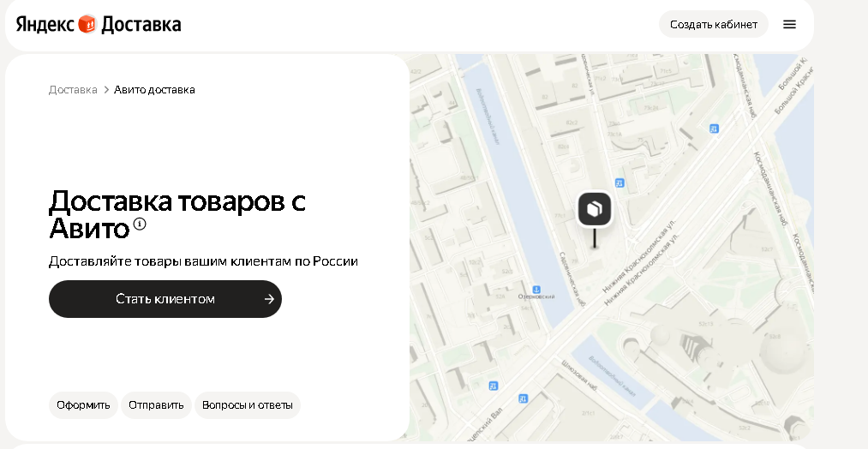
Task: Click the Яндекс Доставка logo
Action: [99, 24]
